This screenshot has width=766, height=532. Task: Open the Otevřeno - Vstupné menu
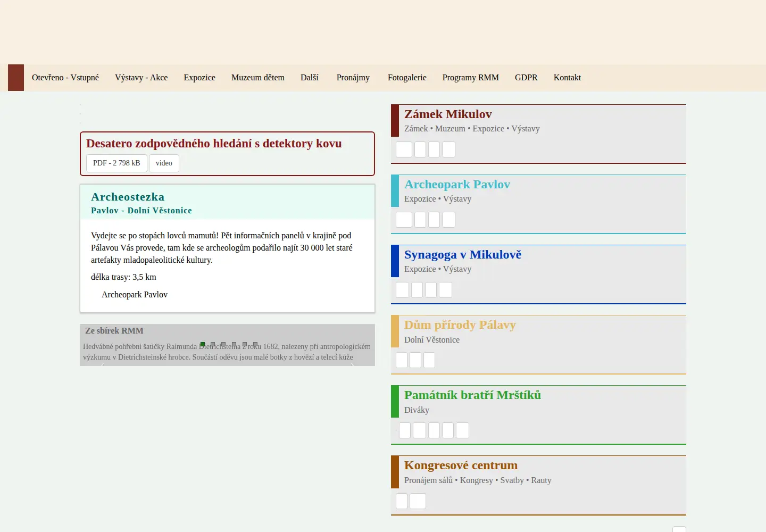pyautogui.click(x=65, y=78)
